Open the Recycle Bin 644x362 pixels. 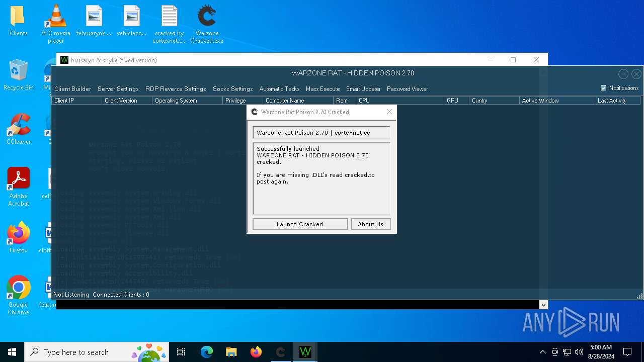(18, 75)
